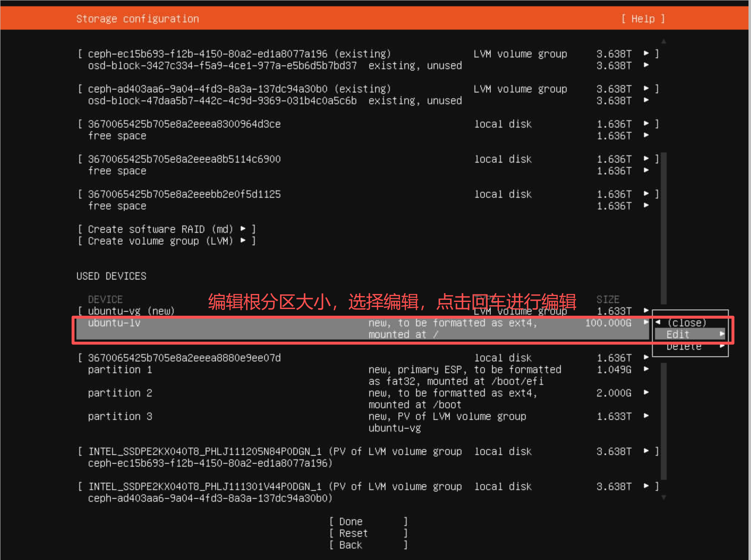Screen dimensions: 751x560
Task: Open arrow for partition 2 /boot row
Action: point(646,393)
